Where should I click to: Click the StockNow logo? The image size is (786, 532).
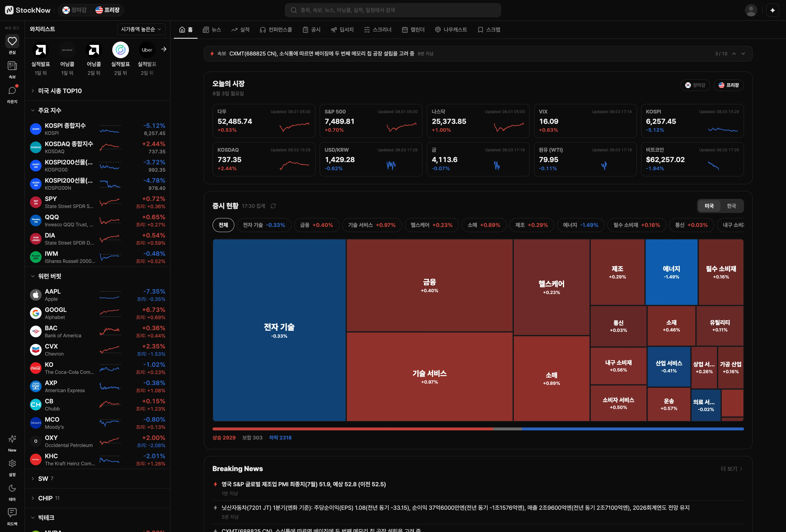click(28, 10)
